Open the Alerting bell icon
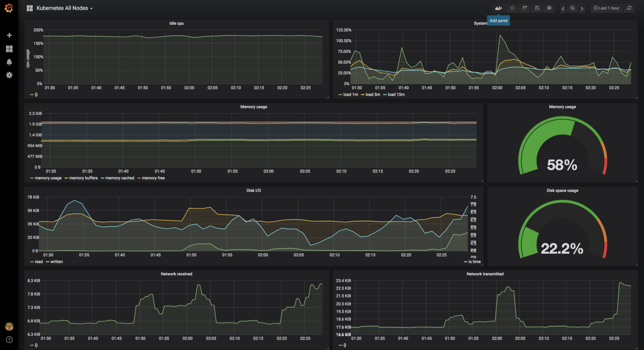The height and width of the screenshot is (350, 644). pyautogui.click(x=9, y=62)
